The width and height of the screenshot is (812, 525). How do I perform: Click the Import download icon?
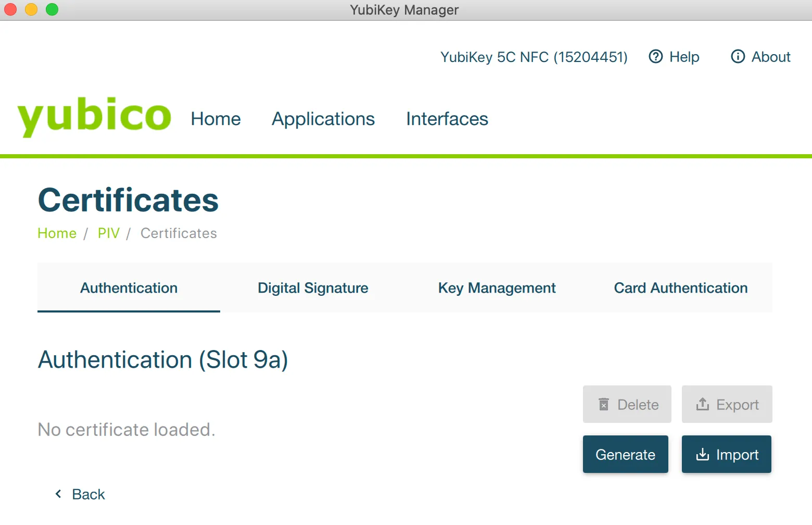tap(703, 454)
